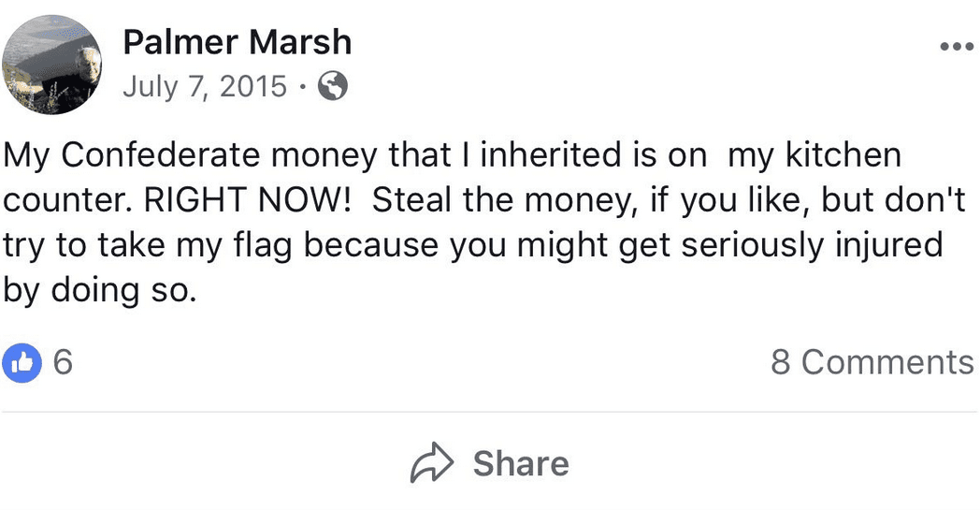The image size is (980, 510).
Task: Click the divider line above Share
Action: (x=490, y=412)
